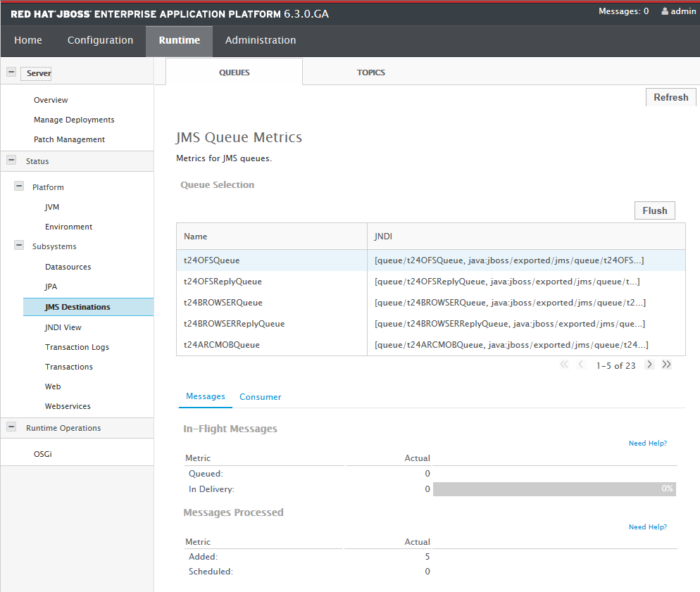Select the t24BROWSERQueue row
The height and width of the screenshot is (592, 700).
pyautogui.click(x=223, y=303)
